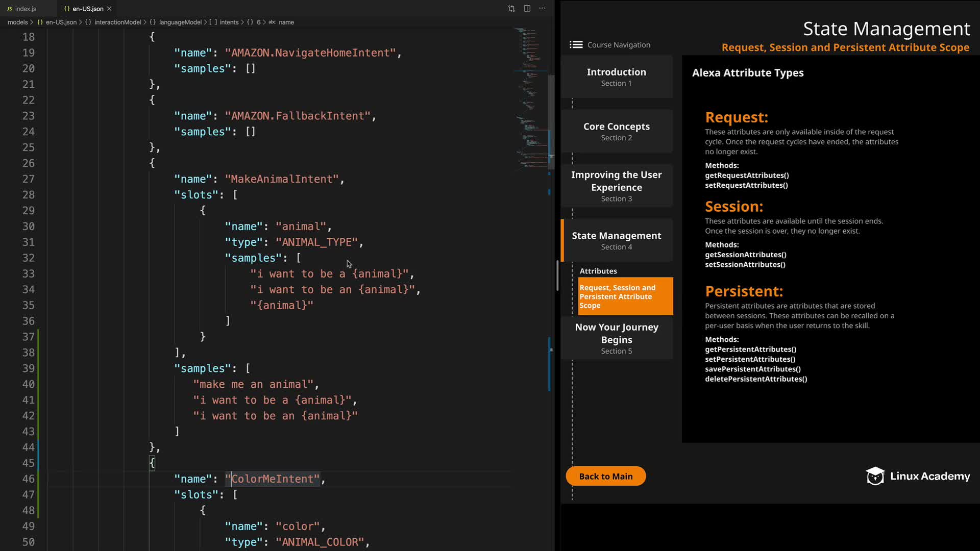Click the Open Changes compare icon

pyautogui.click(x=511, y=9)
